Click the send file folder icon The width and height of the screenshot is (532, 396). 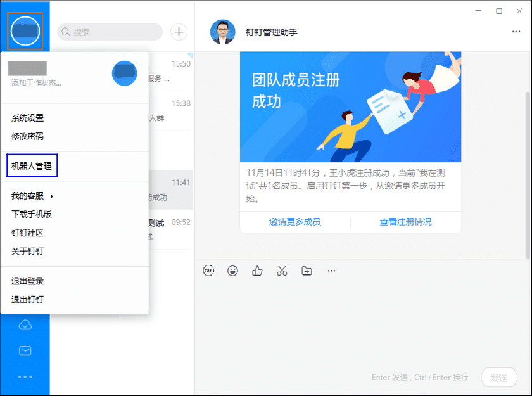click(307, 271)
